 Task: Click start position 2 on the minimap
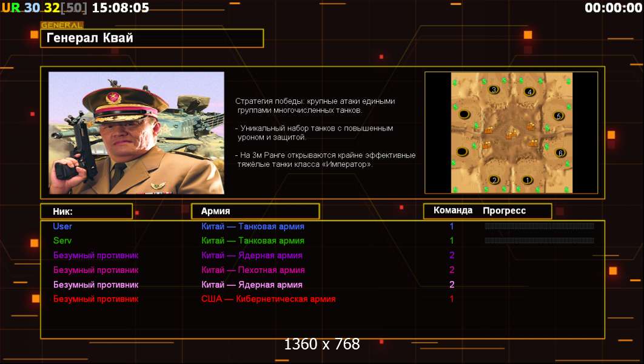[494, 180]
